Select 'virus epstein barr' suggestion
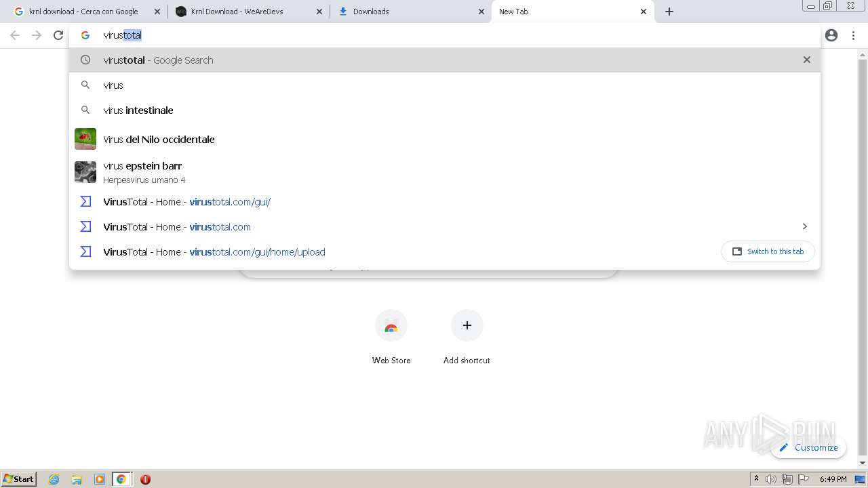Screen dimensions: 868x488 tap(445, 172)
